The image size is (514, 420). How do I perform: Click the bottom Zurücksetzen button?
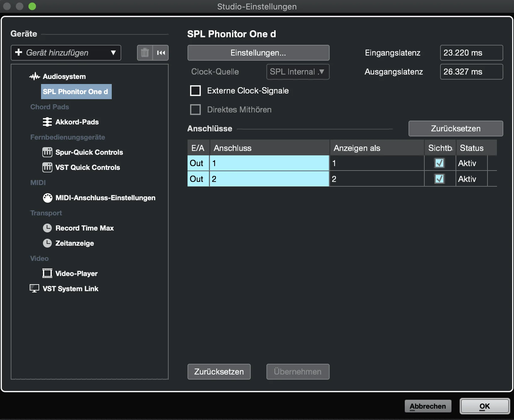[x=219, y=372]
